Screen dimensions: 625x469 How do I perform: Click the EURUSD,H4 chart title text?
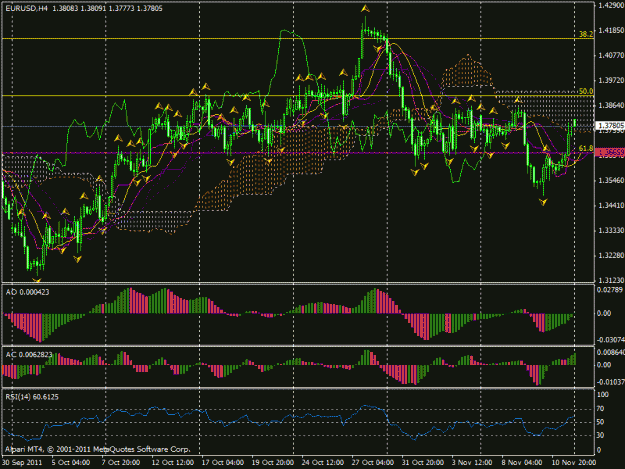click(26, 8)
